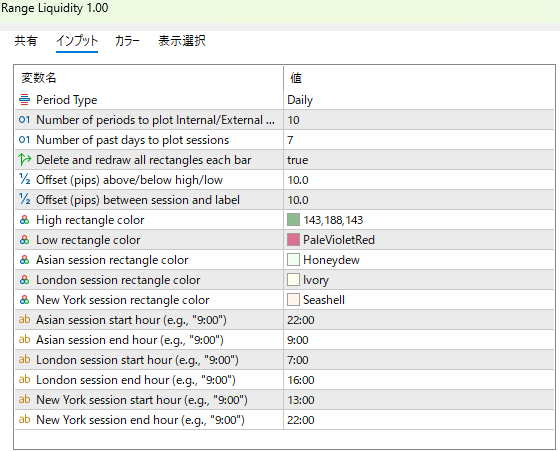560x451 pixels.
Task: Open the Honeydew color value selector
Action: [x=419, y=260]
